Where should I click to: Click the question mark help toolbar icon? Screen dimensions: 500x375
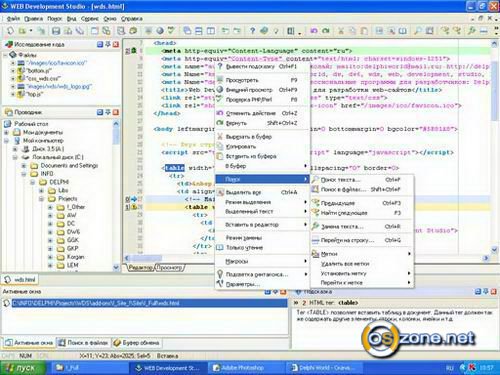[252, 31]
